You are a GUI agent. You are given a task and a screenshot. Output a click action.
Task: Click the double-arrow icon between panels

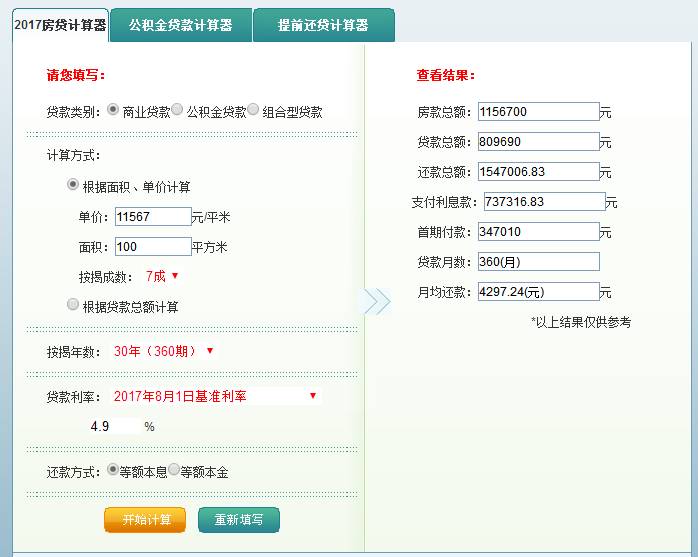[x=377, y=301]
